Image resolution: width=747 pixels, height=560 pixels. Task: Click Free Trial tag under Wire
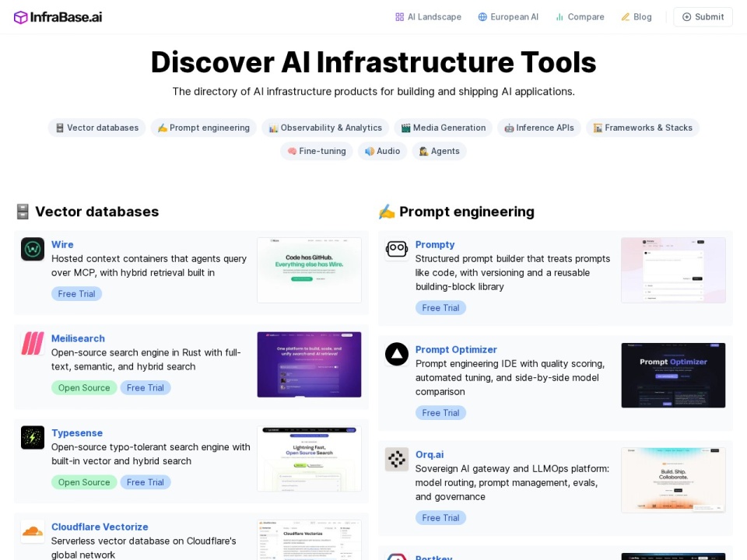point(77,294)
